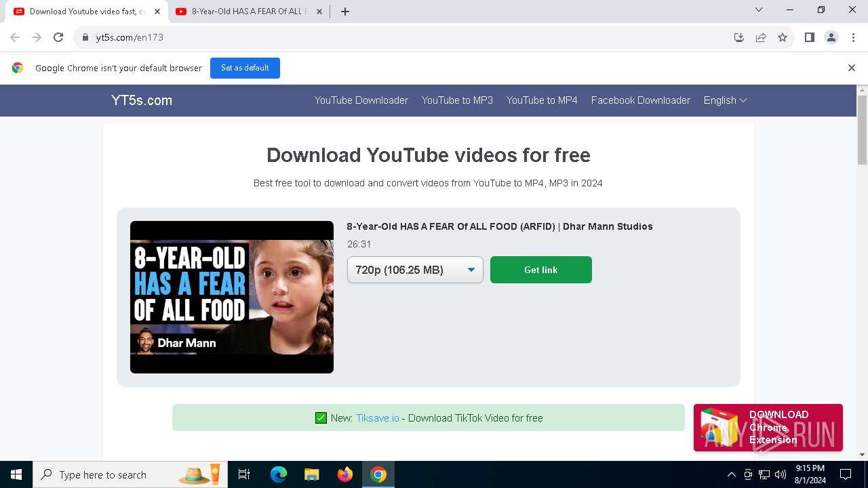Open YouTube to MP4 nav item
This screenshot has width=868, height=488.
point(542,100)
